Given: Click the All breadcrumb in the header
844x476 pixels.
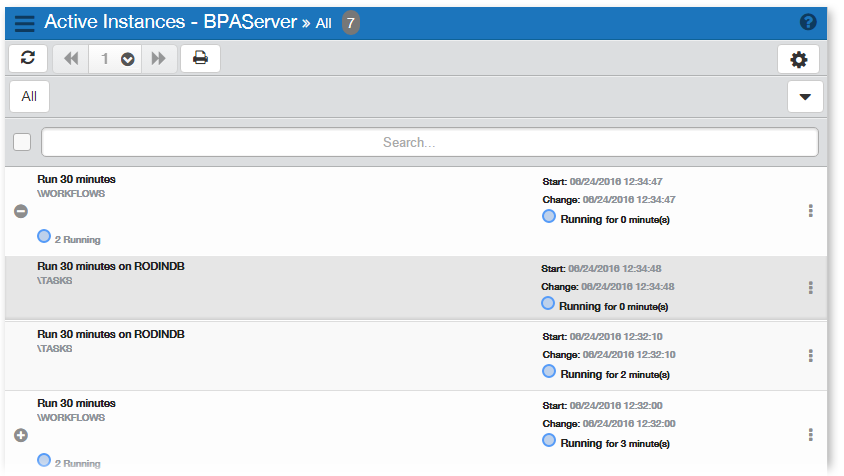Looking at the screenshot, I should (323, 23).
